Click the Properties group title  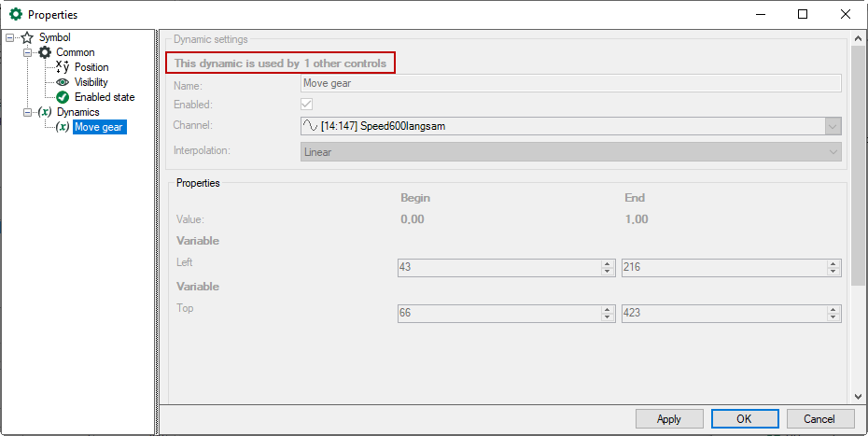pyautogui.click(x=198, y=183)
